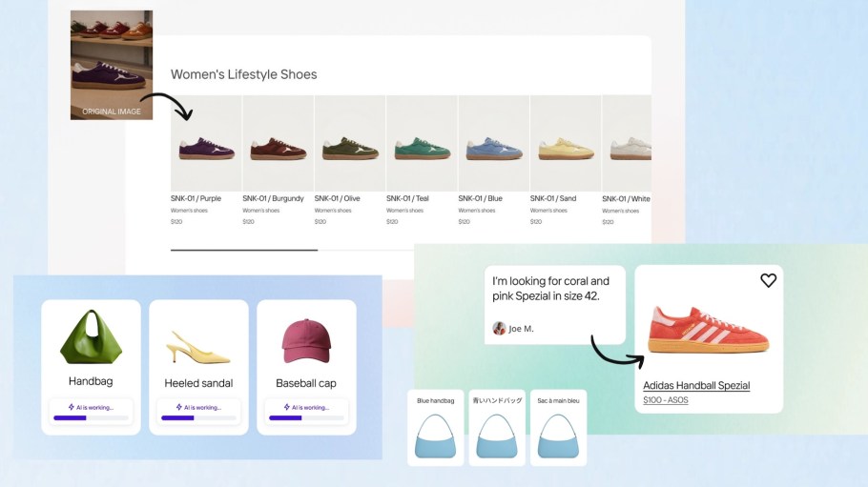Image resolution: width=868 pixels, height=487 pixels.
Task: Click the 'Heeled sandal' card label
Action: point(198,383)
